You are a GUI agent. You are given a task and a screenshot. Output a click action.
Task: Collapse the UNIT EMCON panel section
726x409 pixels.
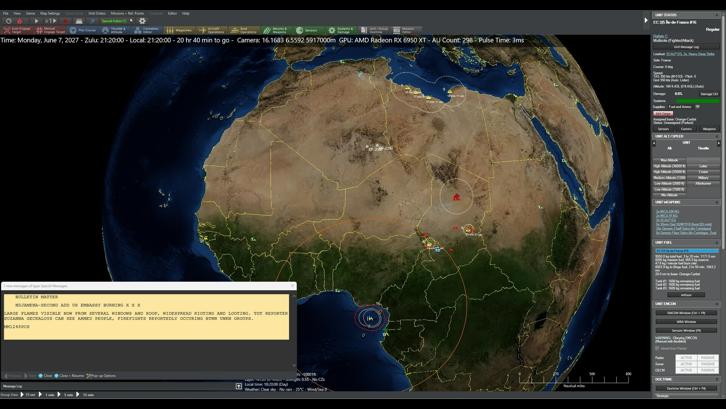(717, 304)
